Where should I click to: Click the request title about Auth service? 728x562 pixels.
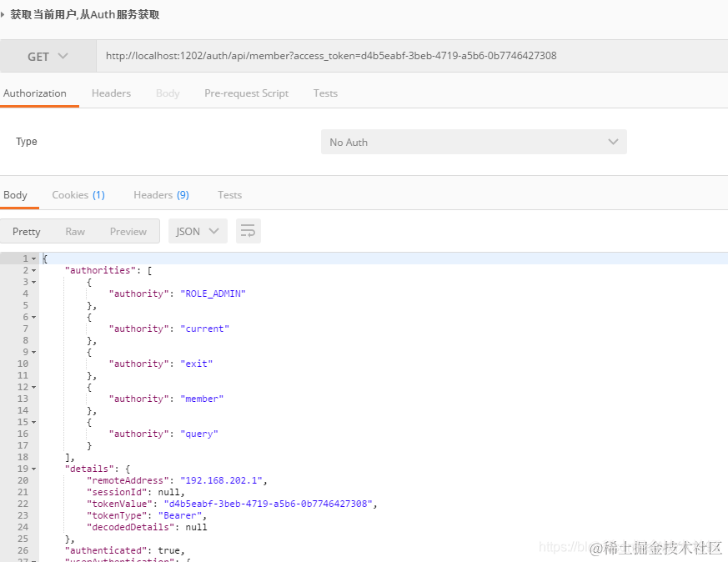pos(85,15)
